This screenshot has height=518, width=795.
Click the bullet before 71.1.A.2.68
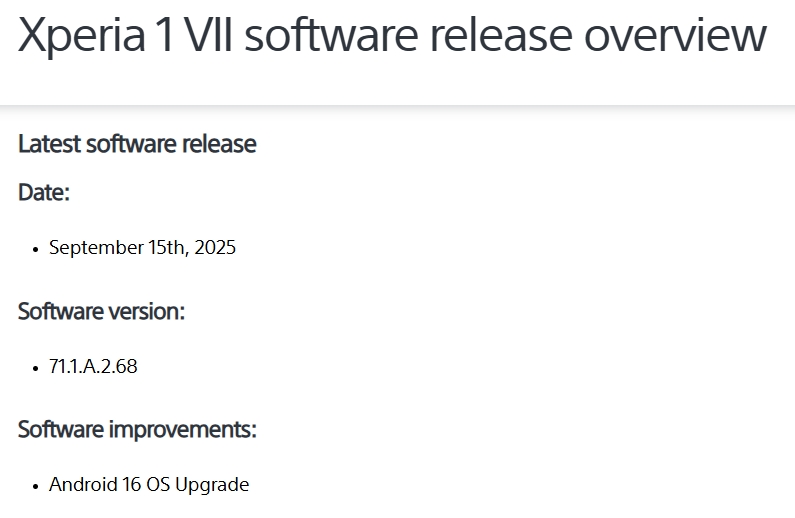35,368
